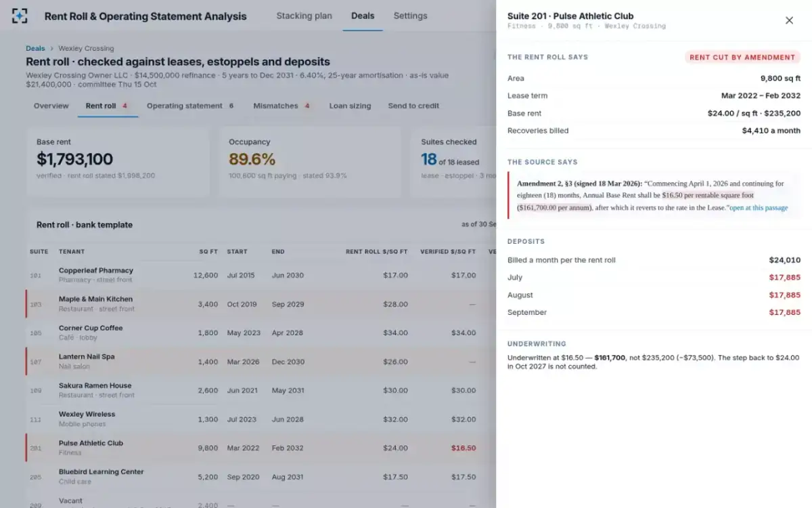Click the 'Rent roll · bank template' heading
The image size is (812, 508).
click(x=85, y=225)
